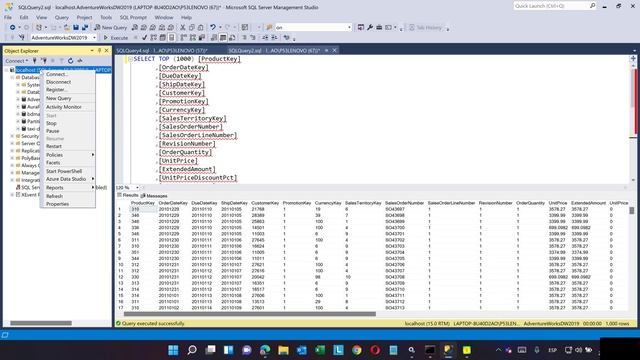Click the Parse checkmark icon
This screenshot has width=640, height=360.
(144, 38)
